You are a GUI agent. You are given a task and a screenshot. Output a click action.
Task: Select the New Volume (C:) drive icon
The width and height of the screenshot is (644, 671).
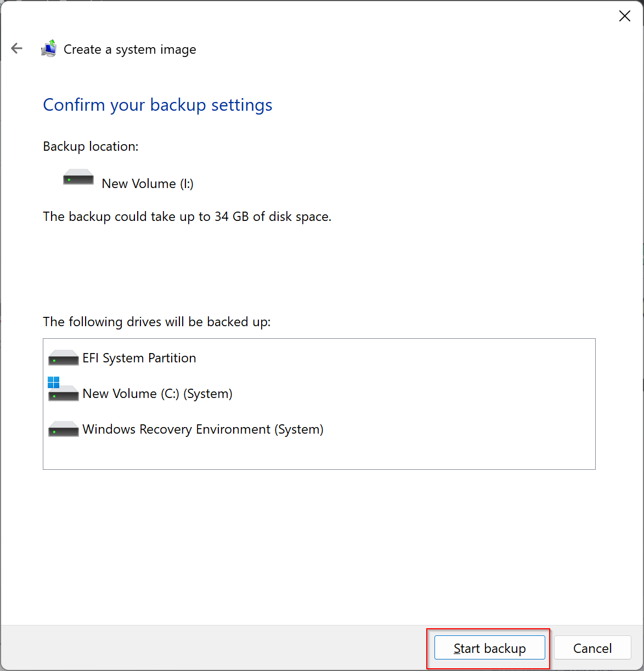[64, 389]
